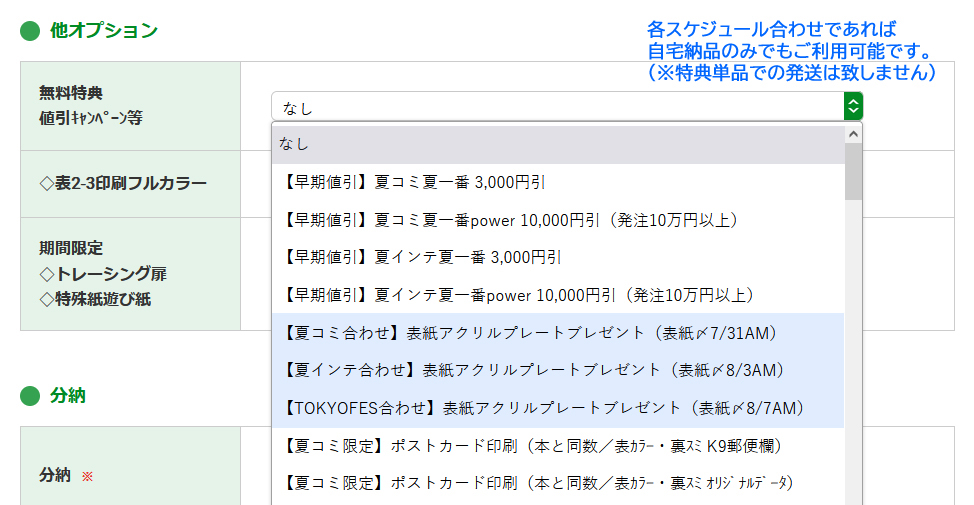Click the ※特典単品での発送は致しません note

pos(791,73)
